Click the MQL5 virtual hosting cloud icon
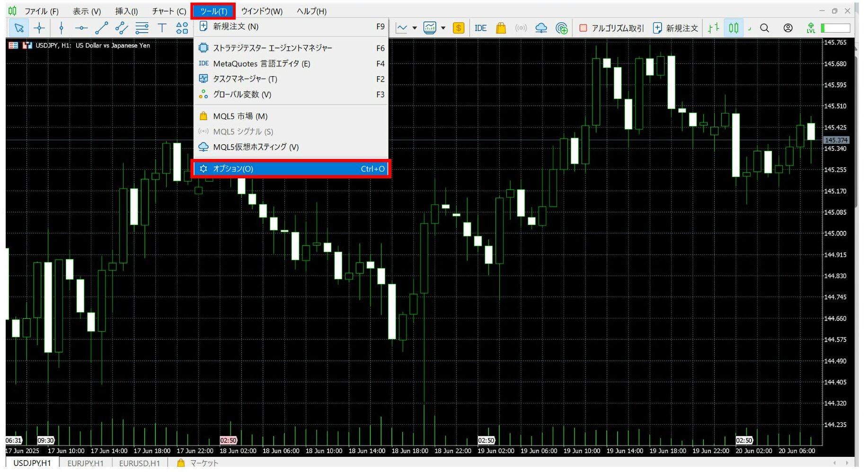Image resolution: width=868 pixels, height=472 pixels. [x=541, y=28]
